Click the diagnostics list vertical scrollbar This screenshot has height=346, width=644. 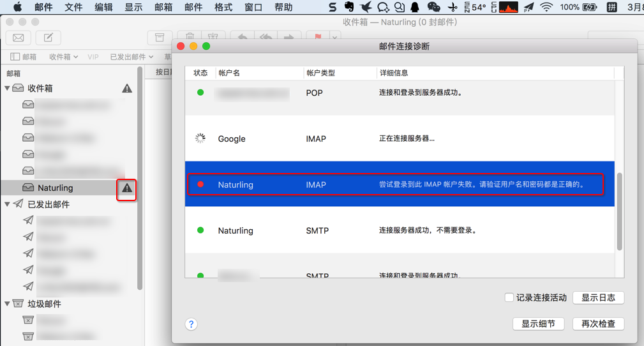(619, 211)
